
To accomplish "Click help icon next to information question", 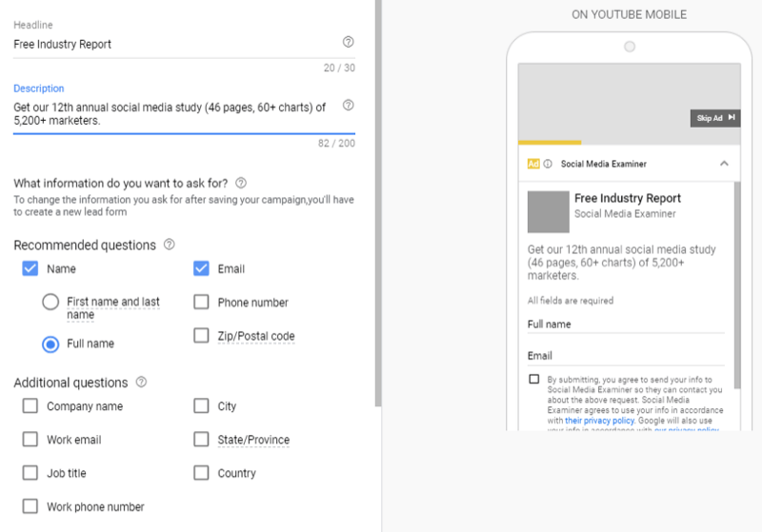I will tap(241, 183).
